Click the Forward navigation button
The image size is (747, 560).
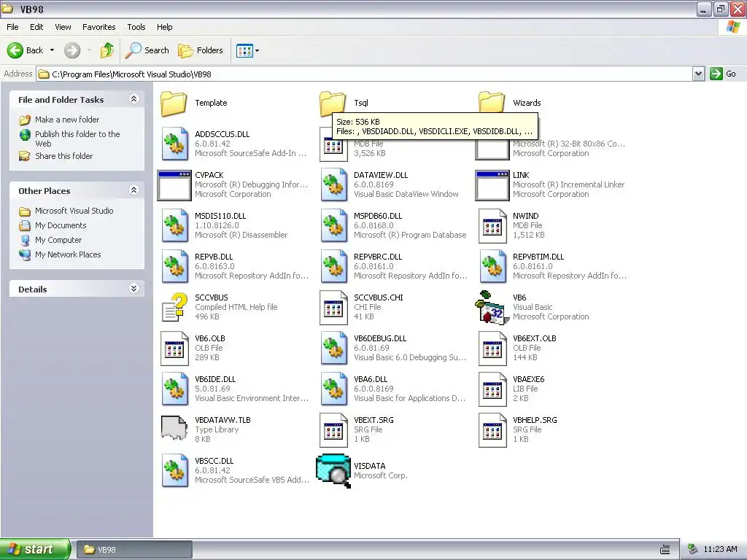point(72,50)
